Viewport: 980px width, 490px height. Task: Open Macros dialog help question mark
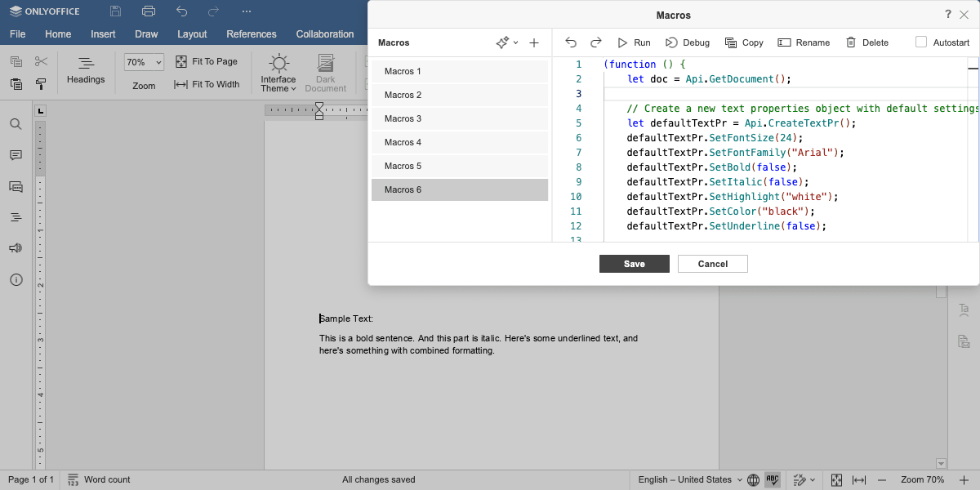coord(948,15)
